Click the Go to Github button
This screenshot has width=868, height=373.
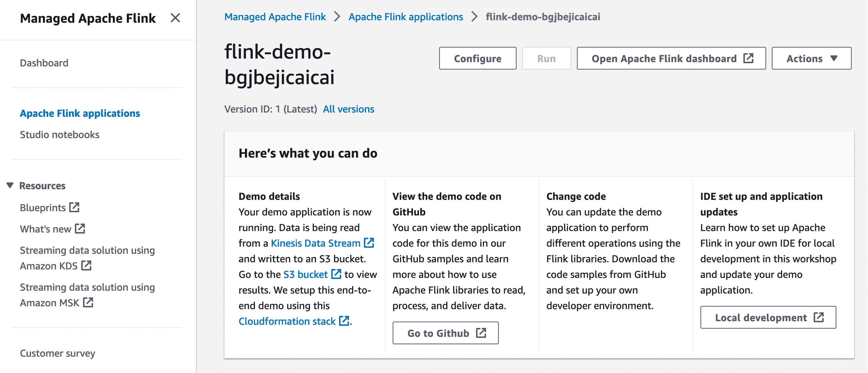(x=445, y=333)
